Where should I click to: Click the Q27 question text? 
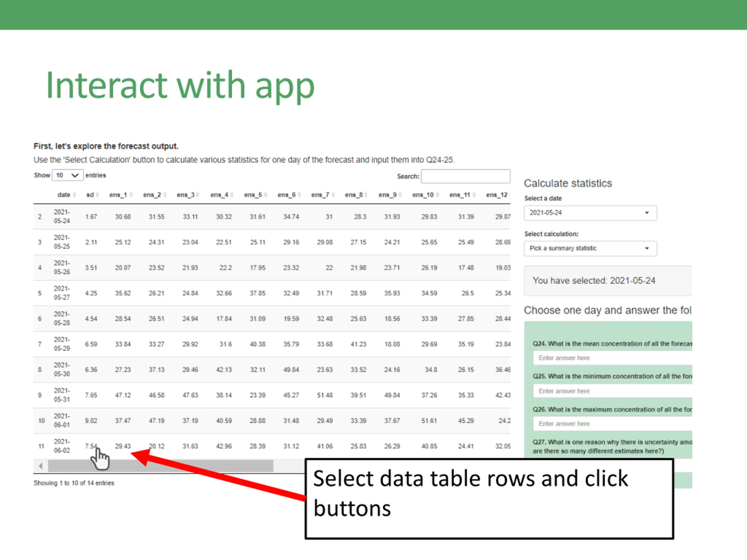tap(612, 446)
